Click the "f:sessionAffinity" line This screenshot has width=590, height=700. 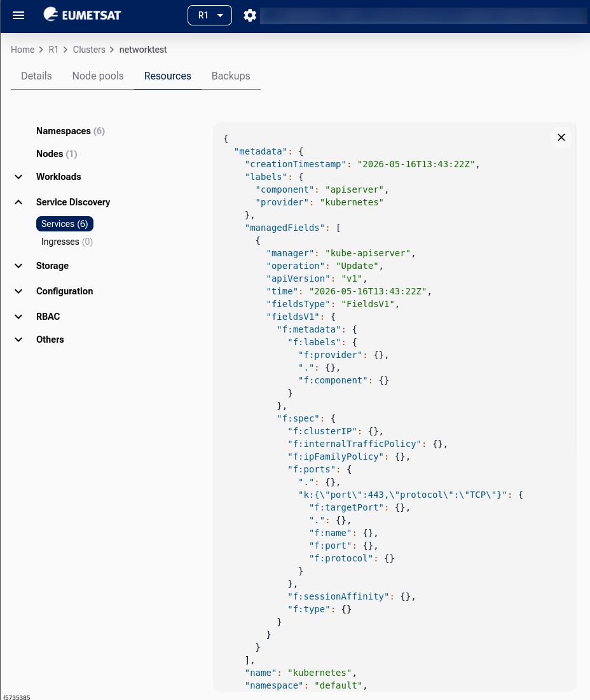click(x=351, y=597)
